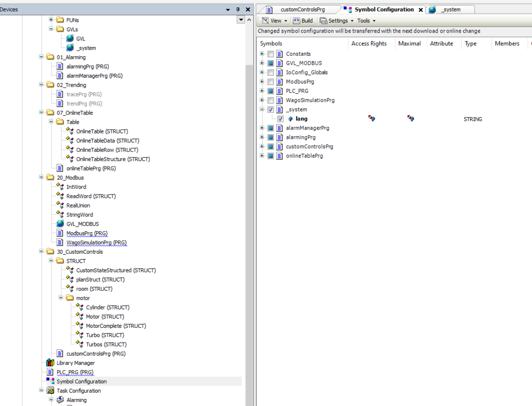The width and height of the screenshot is (532, 406).
Task: Click the Symbol Configuration tree icon
Action: (50, 381)
